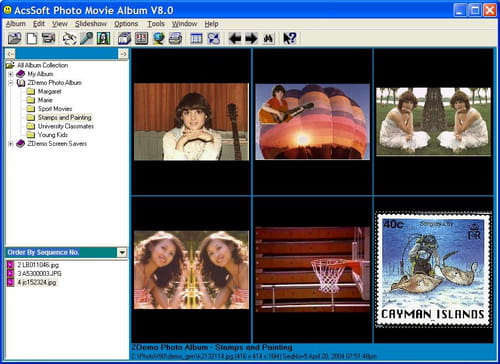Open the View menu
Image resolution: width=500 pixels, height=364 pixels.
coord(60,24)
